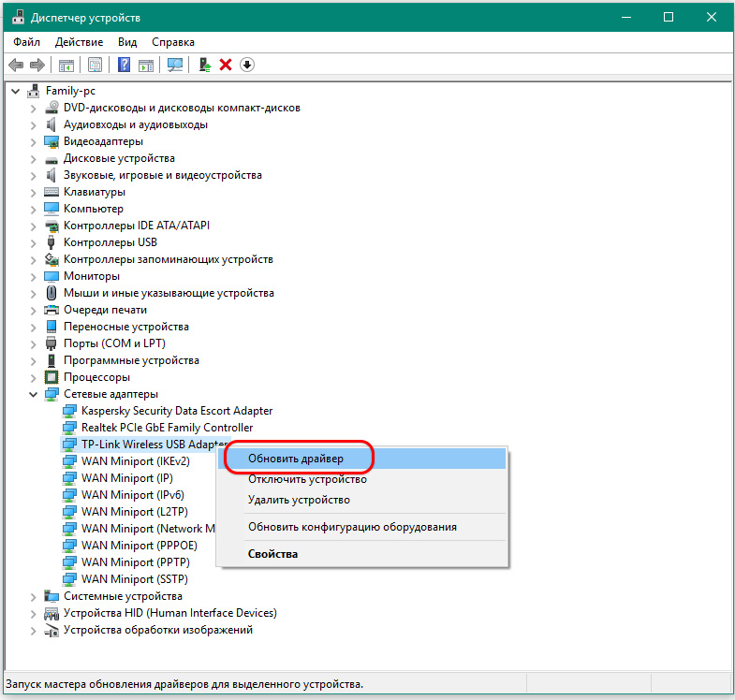Image resolution: width=735 pixels, height=700 pixels.
Task: Collapse the Сетевые адаптеры category
Action: pos(33,395)
